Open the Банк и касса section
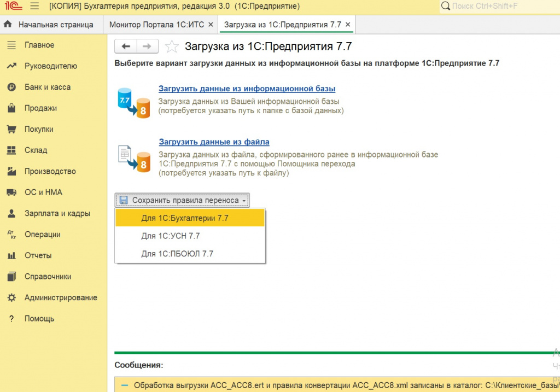The height and width of the screenshot is (392, 560). 48,87
